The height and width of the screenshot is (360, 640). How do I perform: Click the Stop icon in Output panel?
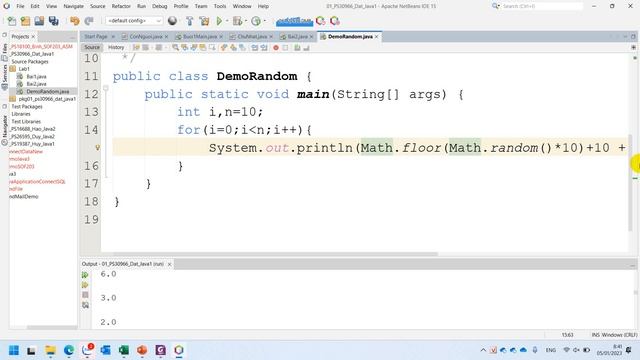(85, 295)
